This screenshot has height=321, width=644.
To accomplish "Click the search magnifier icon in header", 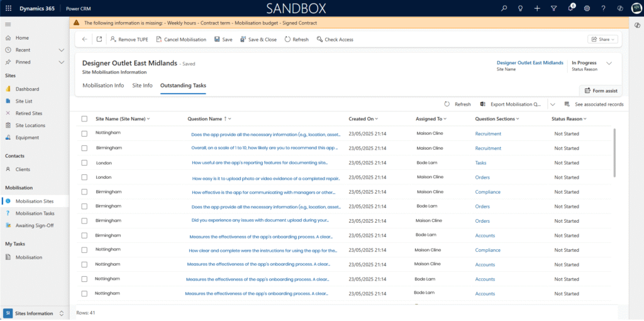I will pyautogui.click(x=504, y=8).
